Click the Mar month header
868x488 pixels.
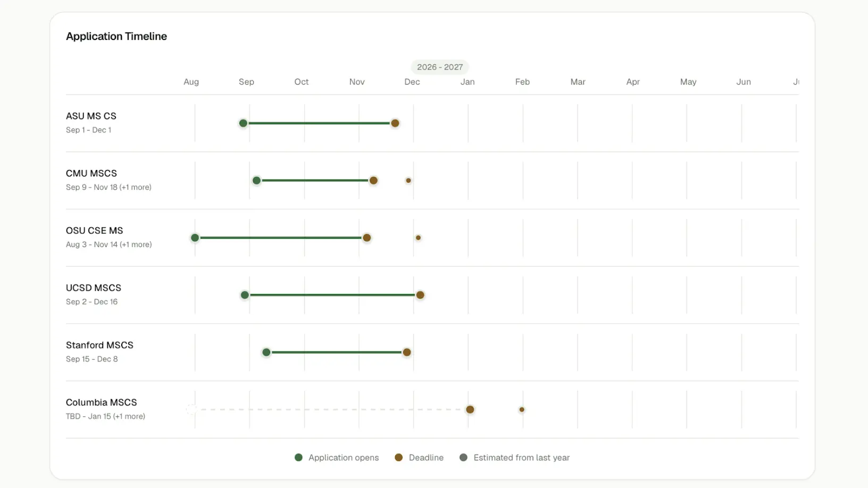pyautogui.click(x=578, y=82)
